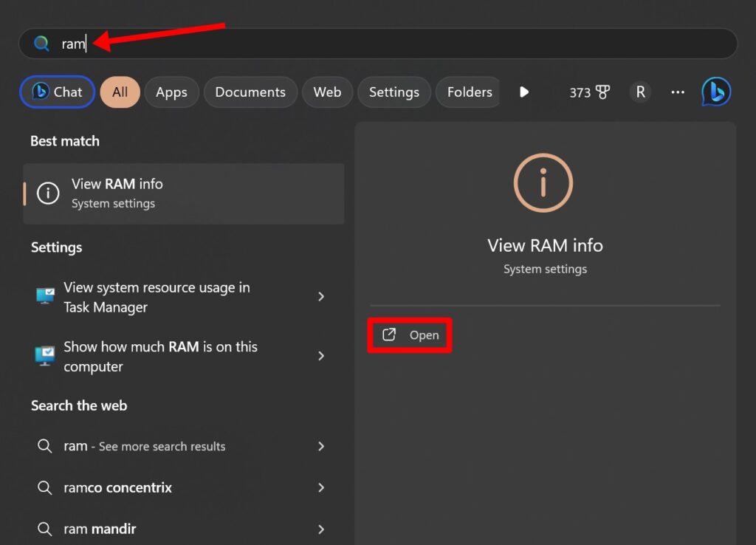
Task: Open the Bing Chat icon at top right
Action: pyautogui.click(x=715, y=91)
